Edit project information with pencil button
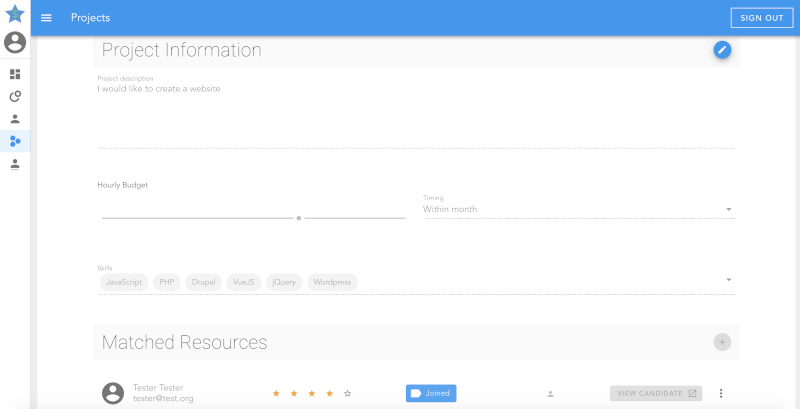This screenshot has height=409, width=800. [722, 50]
